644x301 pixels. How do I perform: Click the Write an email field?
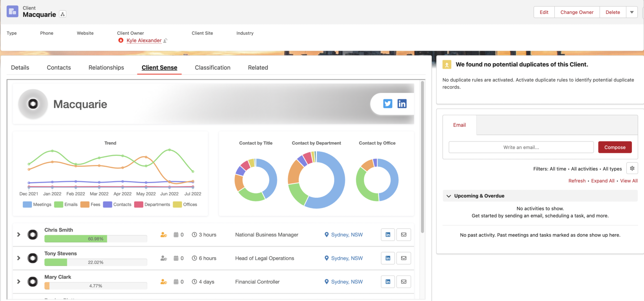(521, 147)
